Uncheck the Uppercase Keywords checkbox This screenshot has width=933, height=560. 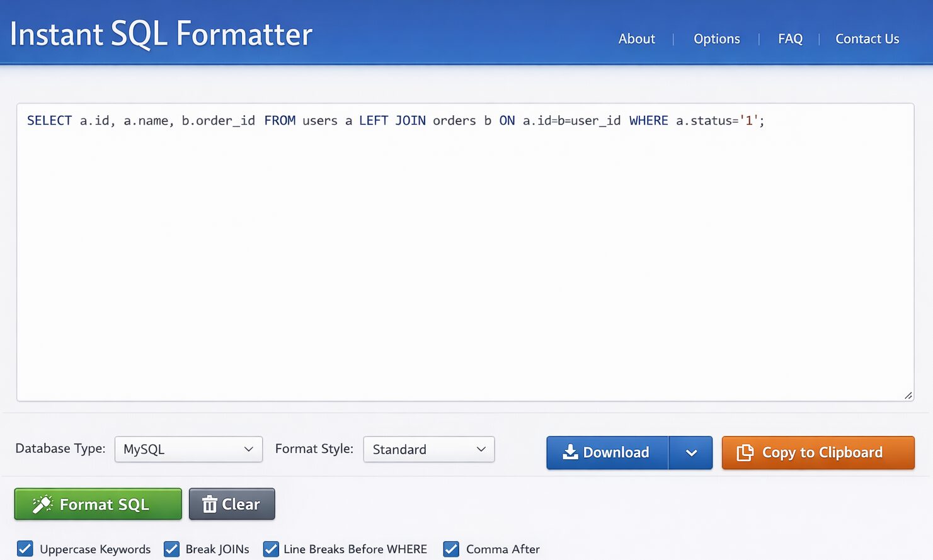pos(25,549)
